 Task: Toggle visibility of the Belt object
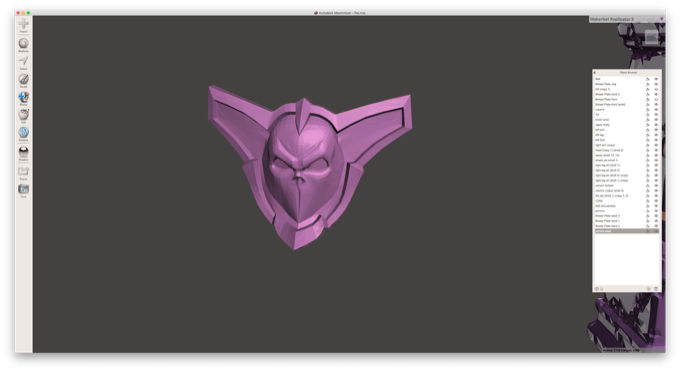click(x=656, y=79)
